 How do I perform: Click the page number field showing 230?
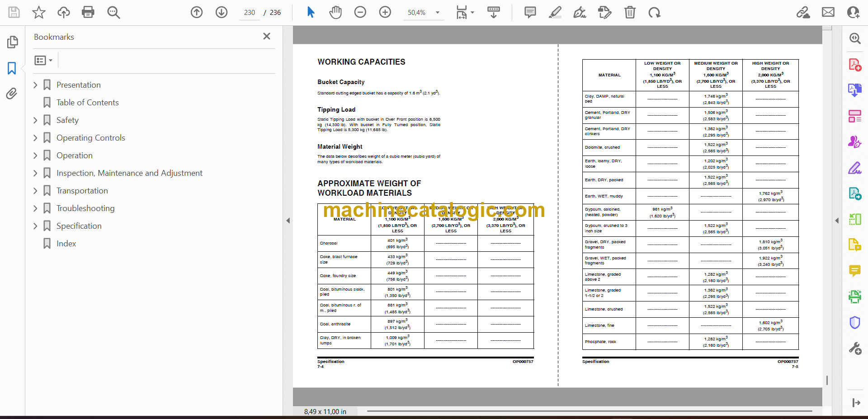[250, 13]
